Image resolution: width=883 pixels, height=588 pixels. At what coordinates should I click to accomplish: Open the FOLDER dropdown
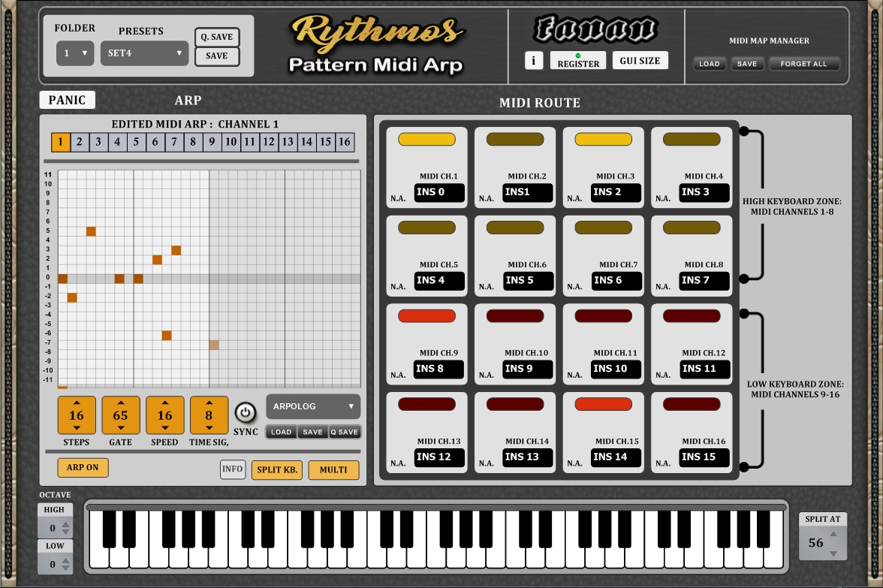(x=75, y=53)
